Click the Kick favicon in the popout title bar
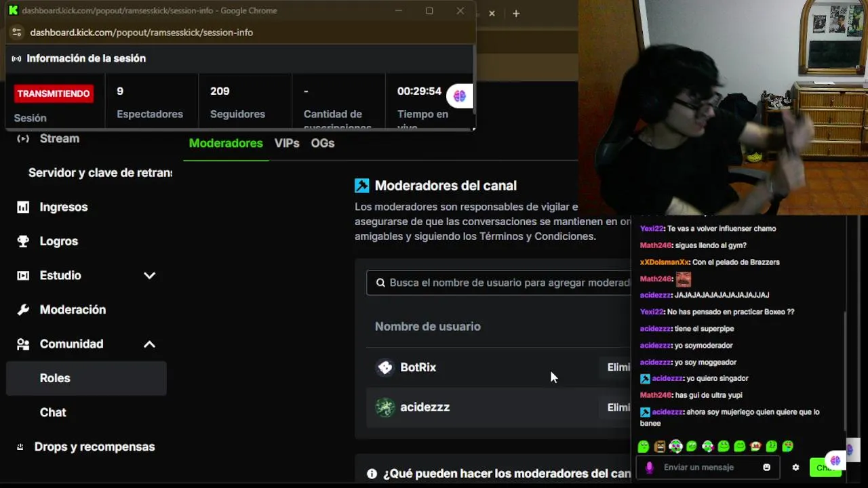The image size is (868, 488). click(13, 11)
